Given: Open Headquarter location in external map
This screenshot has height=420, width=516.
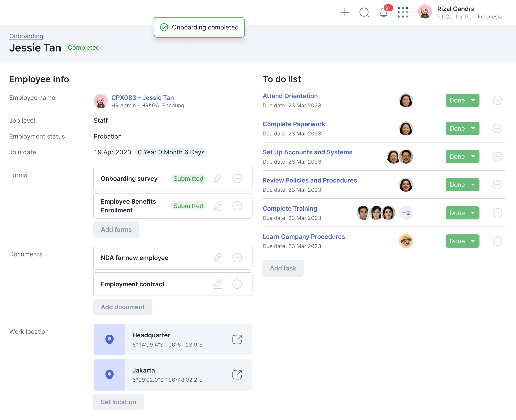Looking at the screenshot, I should (x=237, y=340).
